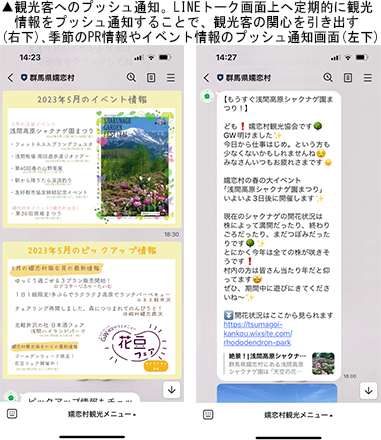Switch to keyboard icon in right phone
The width and height of the screenshot is (381, 440).
[208, 414]
